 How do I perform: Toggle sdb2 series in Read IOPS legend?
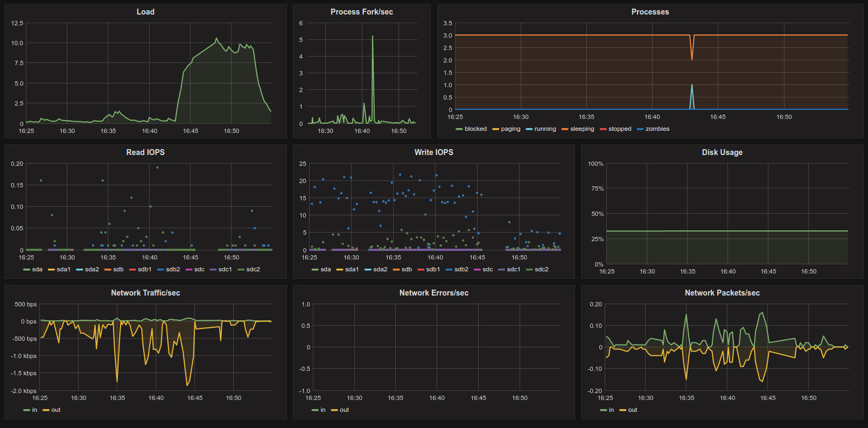169,269
